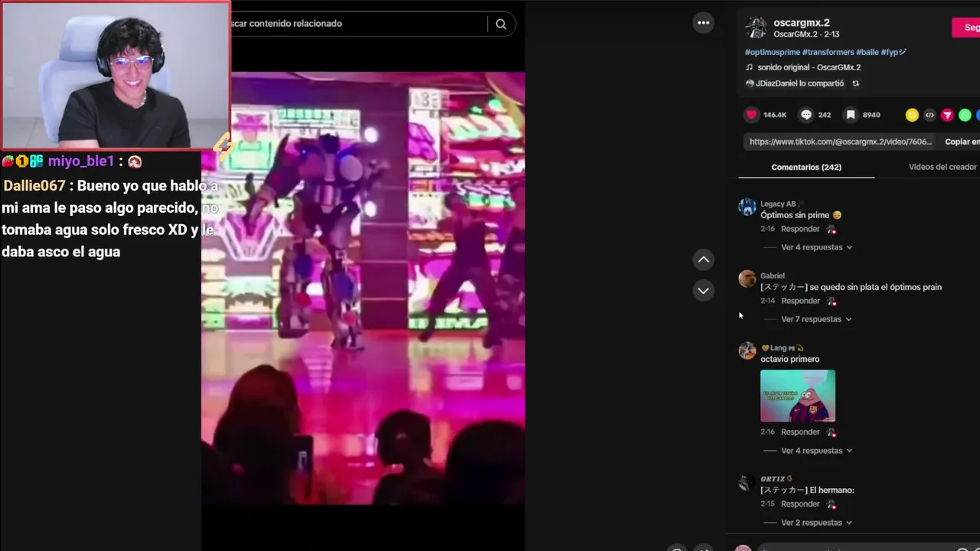The width and height of the screenshot is (980, 551).
Task: Expand Ver 7 respuestas under Gabriel
Action: coord(816,319)
